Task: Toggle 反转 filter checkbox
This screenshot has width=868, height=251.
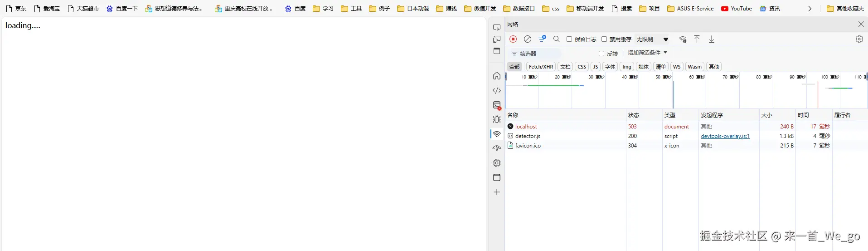Action: click(x=601, y=54)
